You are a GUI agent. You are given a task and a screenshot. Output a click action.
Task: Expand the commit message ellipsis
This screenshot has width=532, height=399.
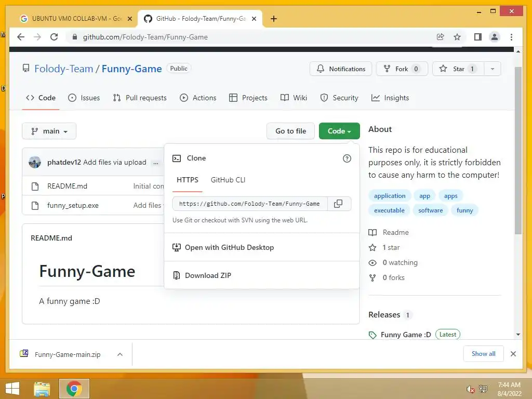[x=156, y=163]
